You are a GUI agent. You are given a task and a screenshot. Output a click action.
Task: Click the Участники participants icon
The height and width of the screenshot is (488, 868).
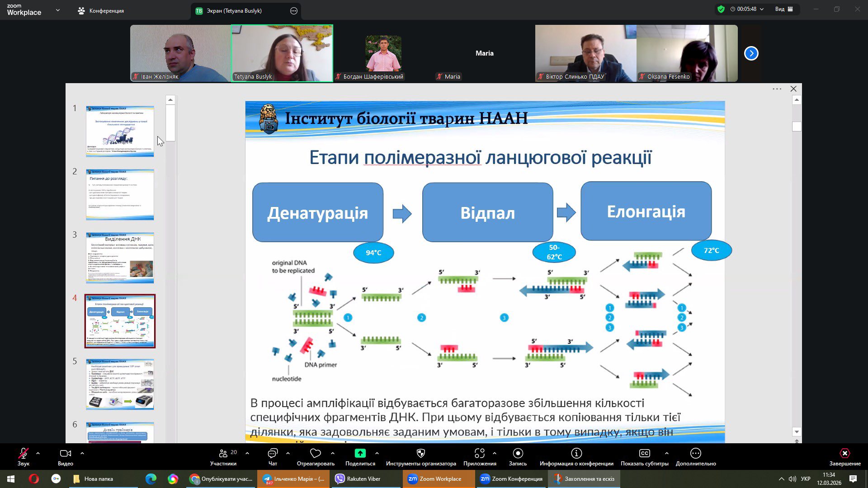(223, 453)
